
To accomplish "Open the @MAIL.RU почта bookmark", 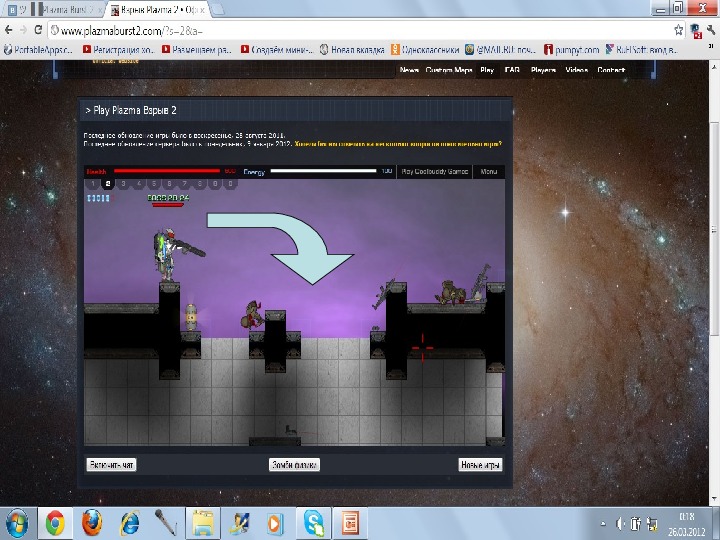I will (x=501, y=50).
